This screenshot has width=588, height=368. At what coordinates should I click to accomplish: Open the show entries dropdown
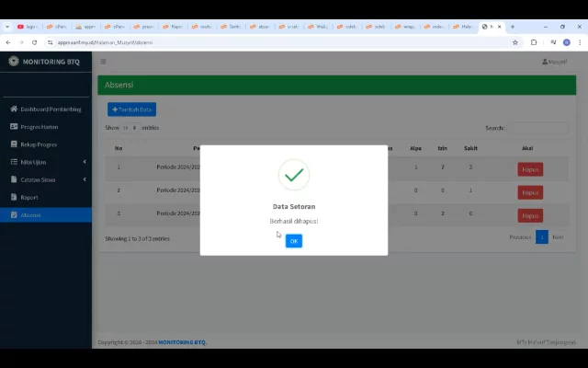(130, 128)
